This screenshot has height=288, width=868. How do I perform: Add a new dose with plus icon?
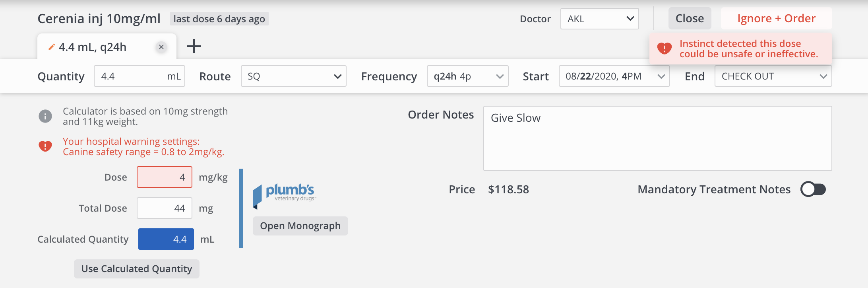point(194,46)
